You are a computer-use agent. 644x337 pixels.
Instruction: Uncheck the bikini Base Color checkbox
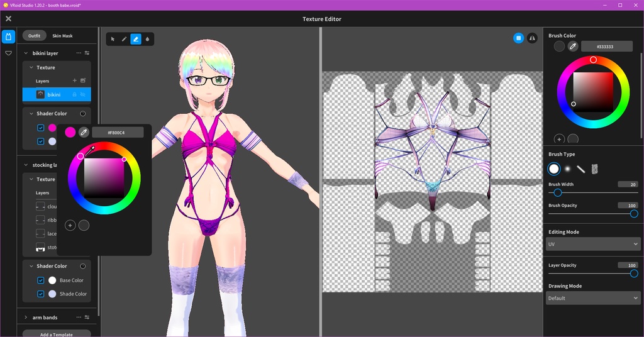[x=41, y=128]
